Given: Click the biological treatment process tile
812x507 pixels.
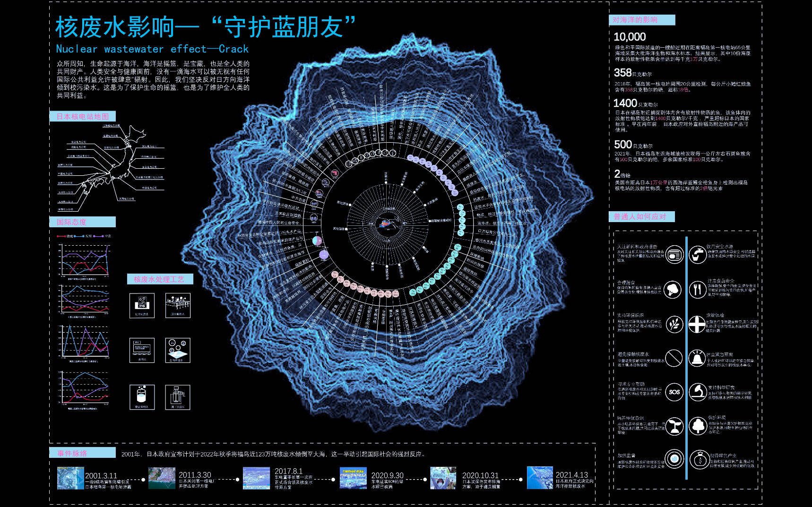Looking at the screenshot, I should (178, 350).
